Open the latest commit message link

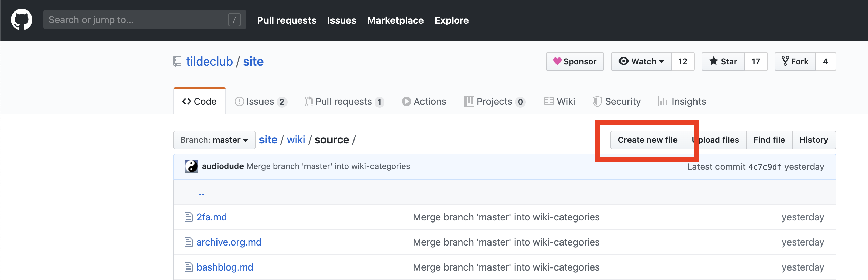click(328, 166)
